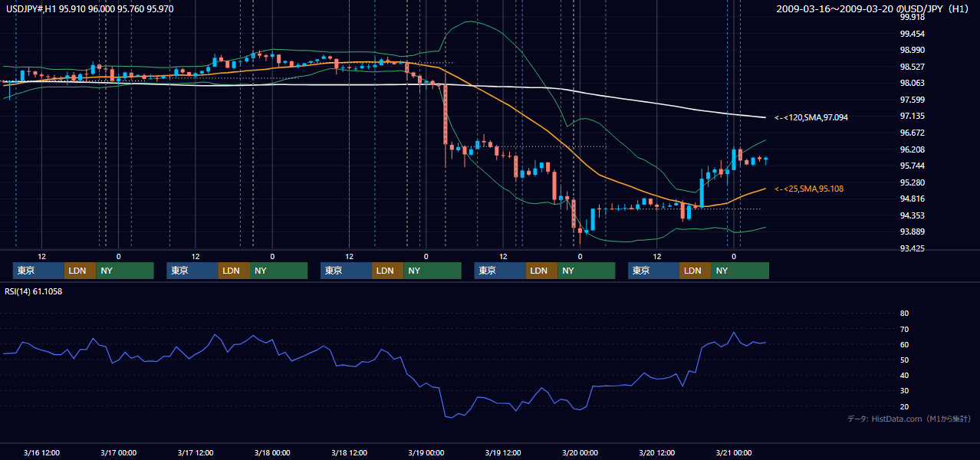Viewport: 980px width, 460px height.
Task: Pick the 東京 session block for 3/18
Action: coord(346,271)
